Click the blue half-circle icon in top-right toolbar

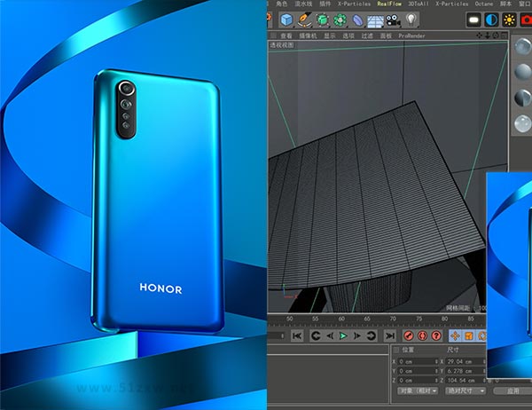click(x=491, y=20)
